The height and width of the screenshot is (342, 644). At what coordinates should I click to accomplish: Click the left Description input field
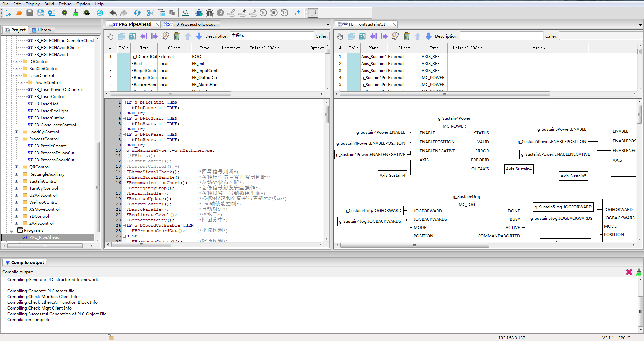point(272,36)
